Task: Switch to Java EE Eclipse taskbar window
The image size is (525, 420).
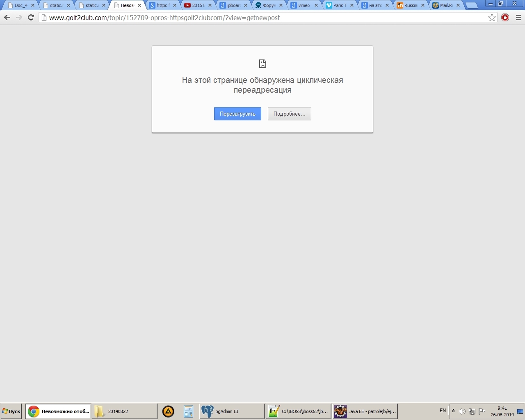Action: tap(365, 411)
